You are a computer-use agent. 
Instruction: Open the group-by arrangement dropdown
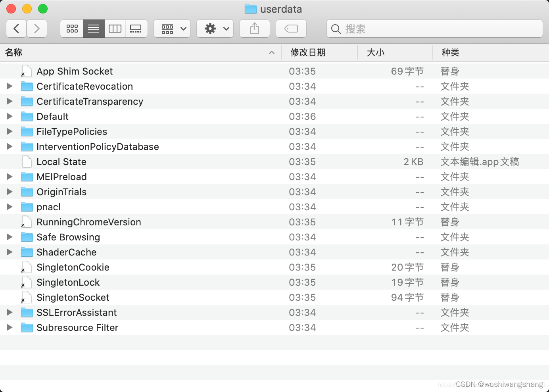(x=172, y=29)
